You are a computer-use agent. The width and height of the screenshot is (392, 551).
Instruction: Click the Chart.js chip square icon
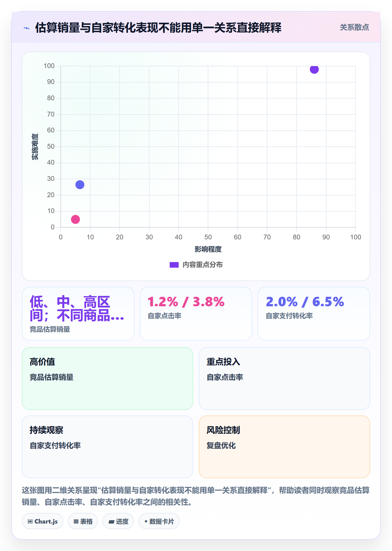pyautogui.click(x=30, y=522)
